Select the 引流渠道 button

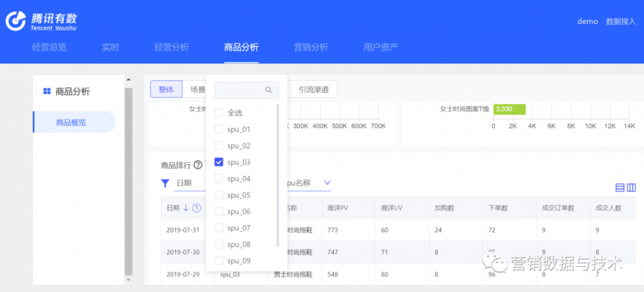[x=313, y=89]
